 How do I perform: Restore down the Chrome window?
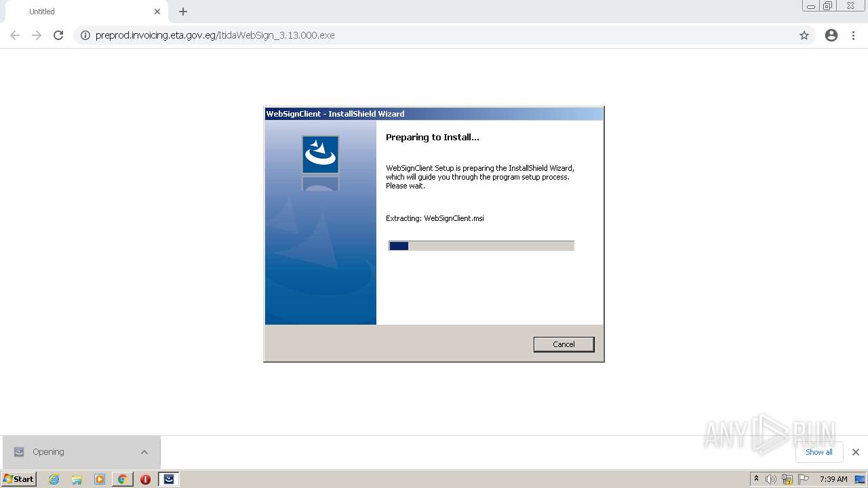[x=828, y=6]
